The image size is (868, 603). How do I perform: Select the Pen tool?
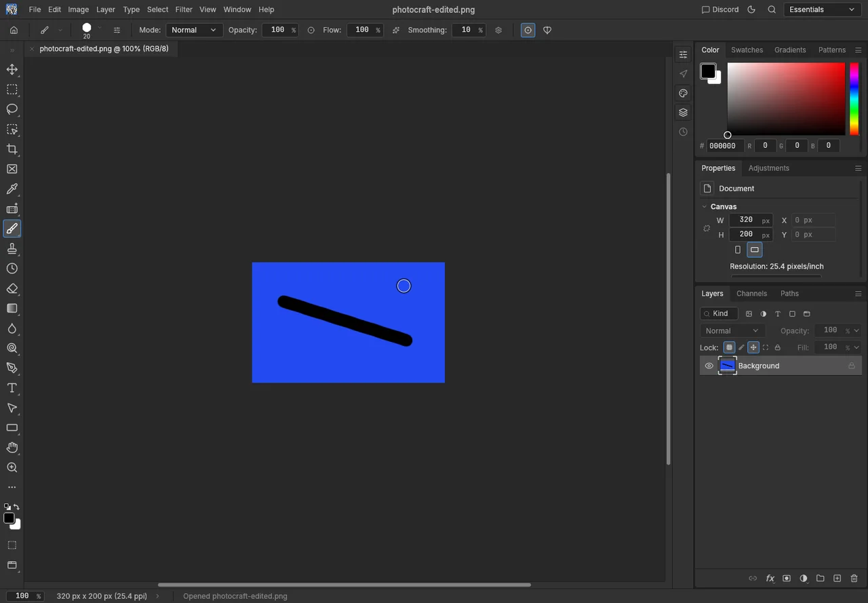tap(12, 368)
